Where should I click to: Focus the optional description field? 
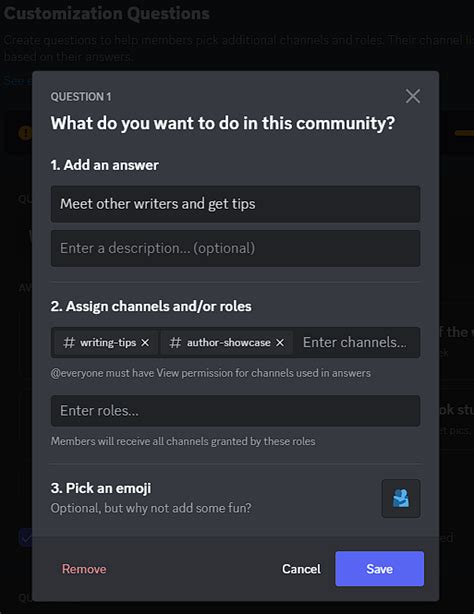click(x=235, y=248)
